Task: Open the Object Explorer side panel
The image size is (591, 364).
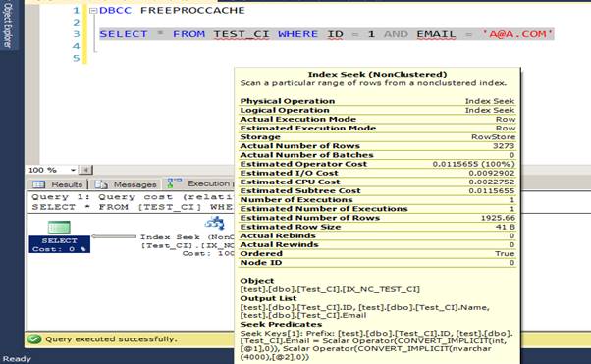Action: [7, 25]
